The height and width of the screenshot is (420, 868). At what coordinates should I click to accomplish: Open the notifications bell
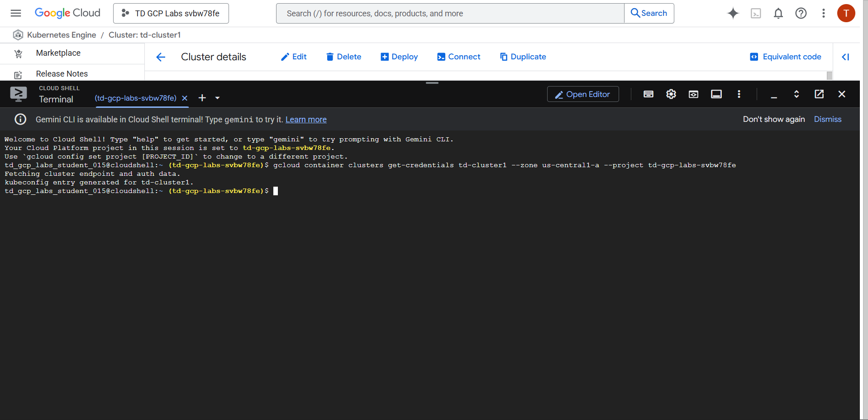pos(778,13)
